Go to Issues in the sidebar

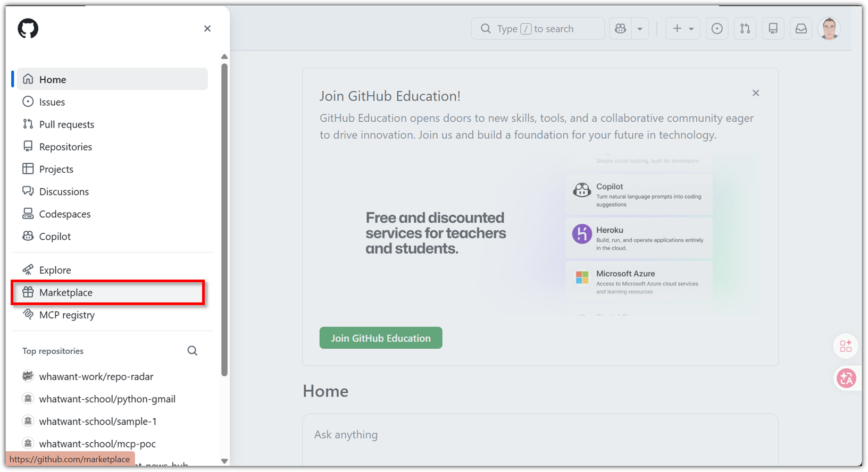112,102
